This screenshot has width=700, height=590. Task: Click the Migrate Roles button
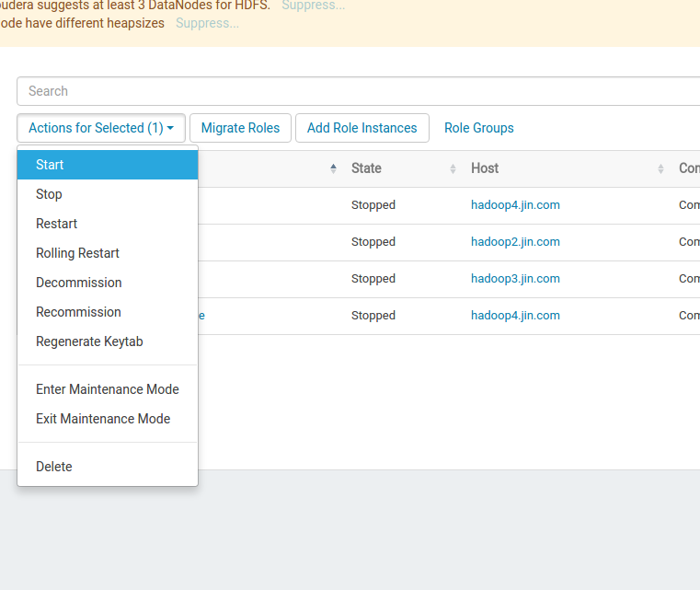[x=240, y=128]
